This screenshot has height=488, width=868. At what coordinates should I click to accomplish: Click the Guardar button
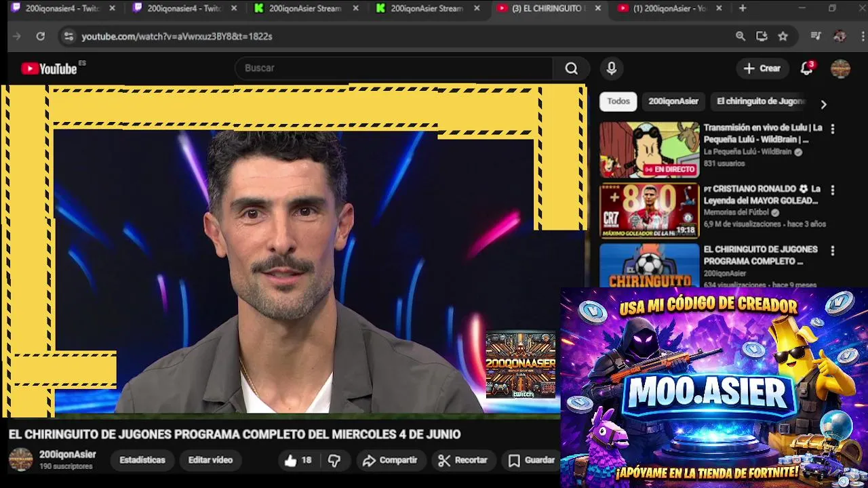coord(532,460)
